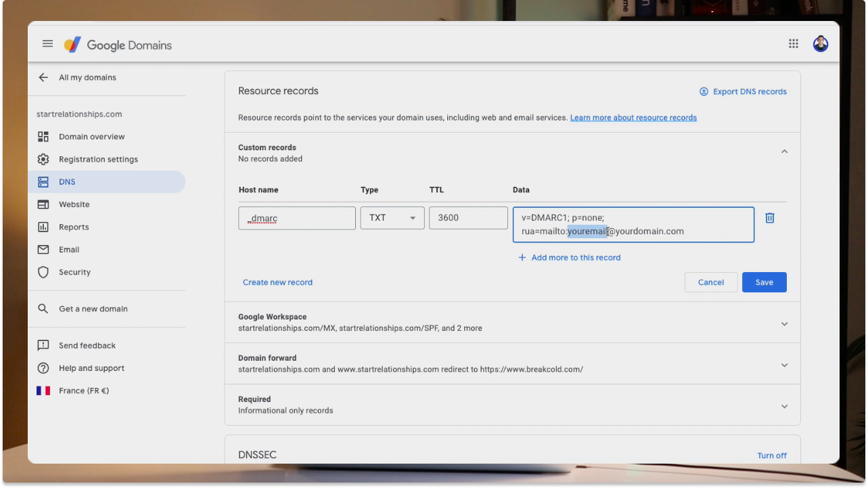This screenshot has width=868, height=488.
Task: Click the Reports chart icon
Action: point(43,227)
